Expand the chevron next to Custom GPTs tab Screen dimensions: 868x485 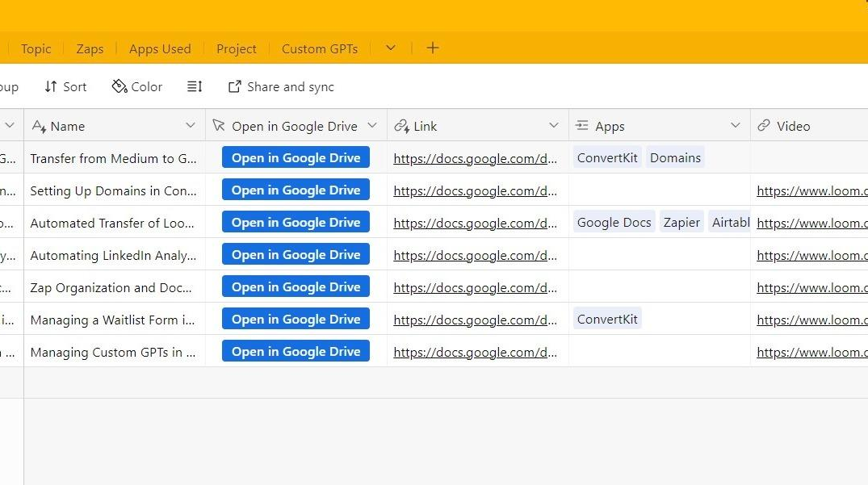pos(390,48)
